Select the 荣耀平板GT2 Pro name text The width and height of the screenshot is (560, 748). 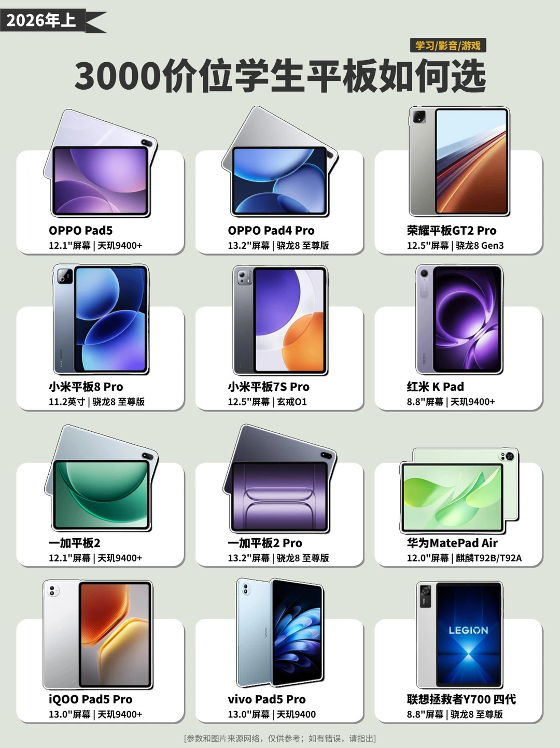(452, 231)
